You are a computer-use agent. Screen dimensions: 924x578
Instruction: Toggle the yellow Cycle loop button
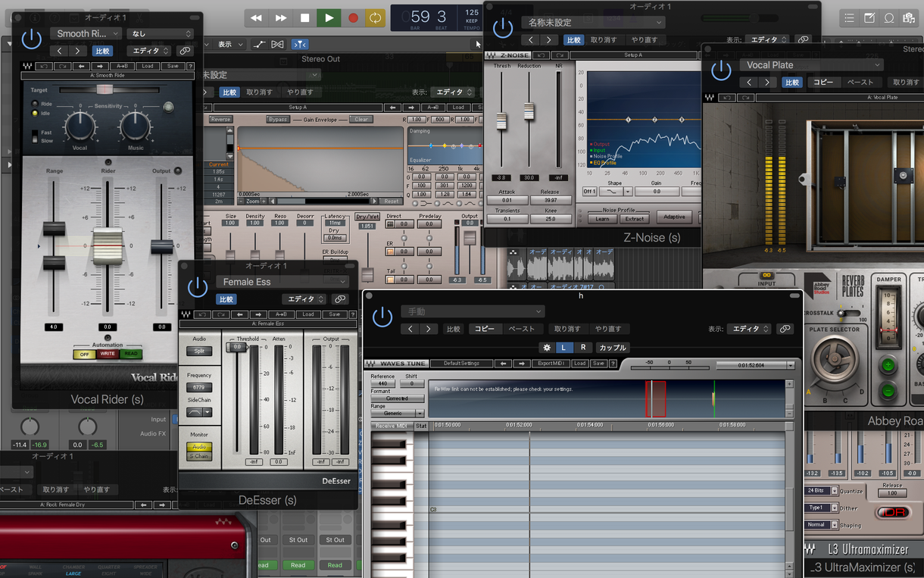(x=375, y=17)
